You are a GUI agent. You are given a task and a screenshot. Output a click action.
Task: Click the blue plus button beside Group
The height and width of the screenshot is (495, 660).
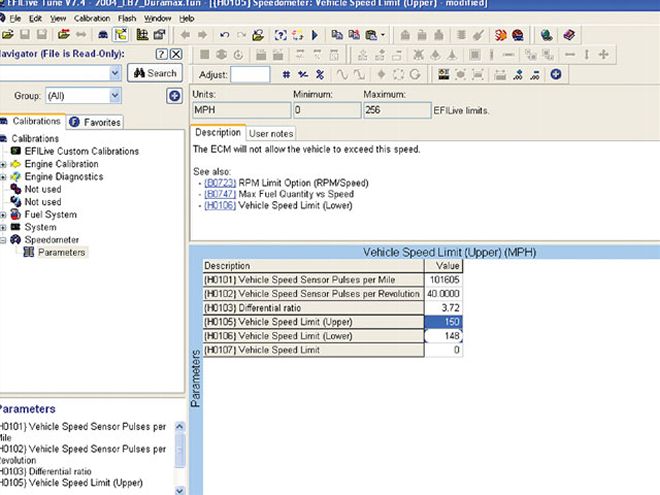pos(174,96)
